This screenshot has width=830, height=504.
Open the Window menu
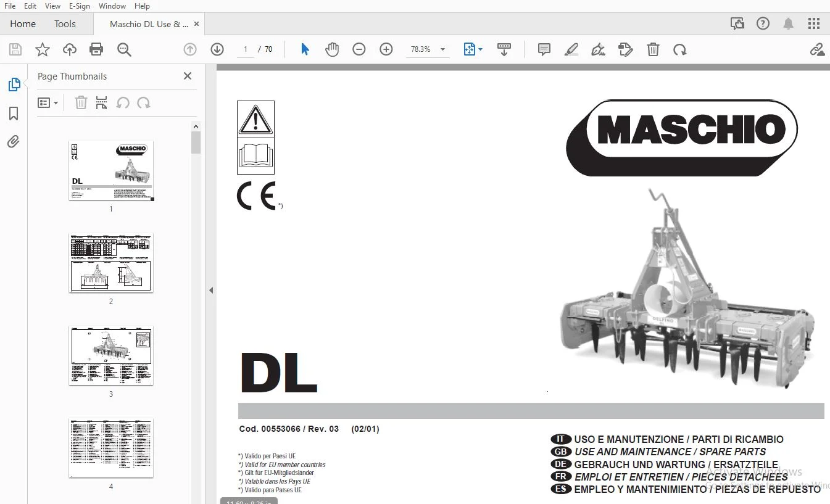(x=112, y=6)
